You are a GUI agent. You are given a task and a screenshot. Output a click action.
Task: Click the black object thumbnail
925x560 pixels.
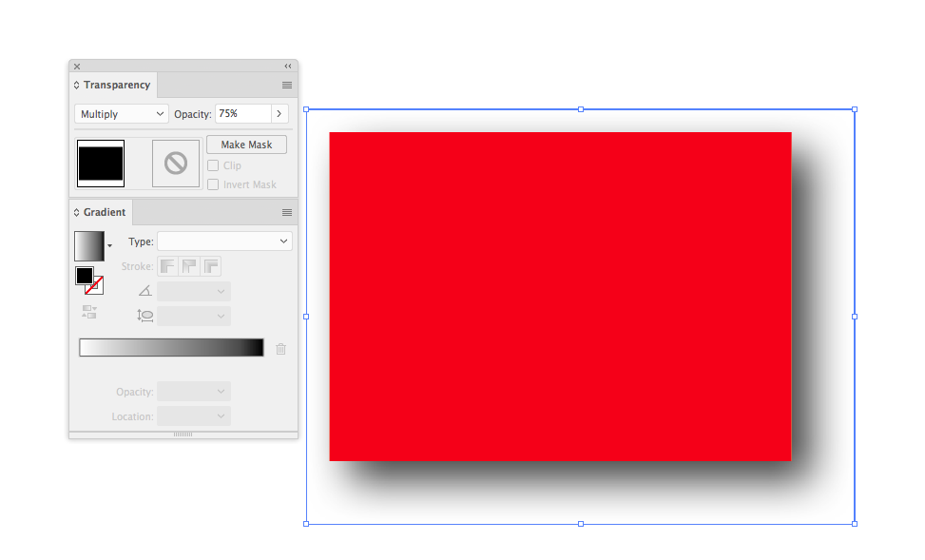[x=101, y=164]
